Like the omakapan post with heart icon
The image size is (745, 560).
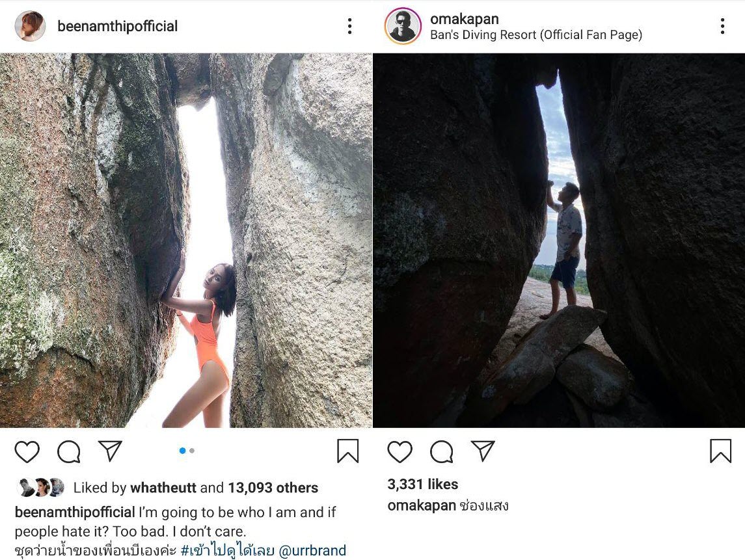point(400,451)
